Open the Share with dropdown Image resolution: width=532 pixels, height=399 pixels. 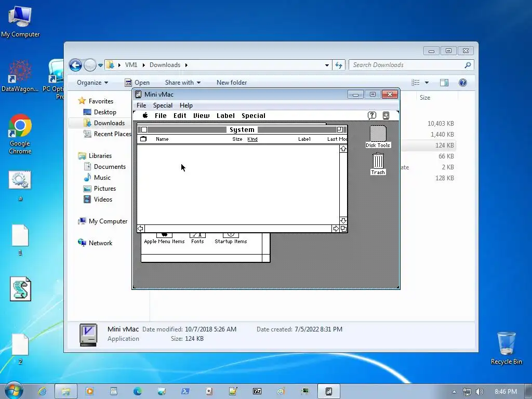tap(182, 83)
